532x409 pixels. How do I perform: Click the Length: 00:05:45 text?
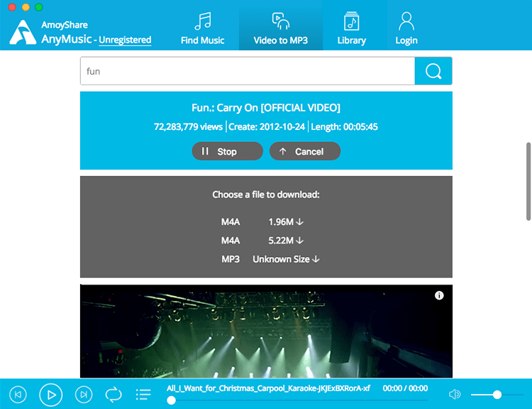click(x=344, y=126)
